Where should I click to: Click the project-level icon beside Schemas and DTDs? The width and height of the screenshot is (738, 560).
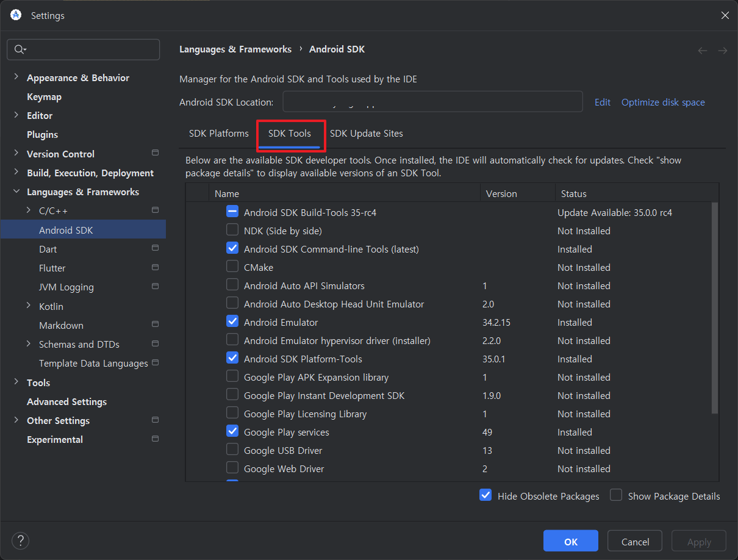[155, 343]
